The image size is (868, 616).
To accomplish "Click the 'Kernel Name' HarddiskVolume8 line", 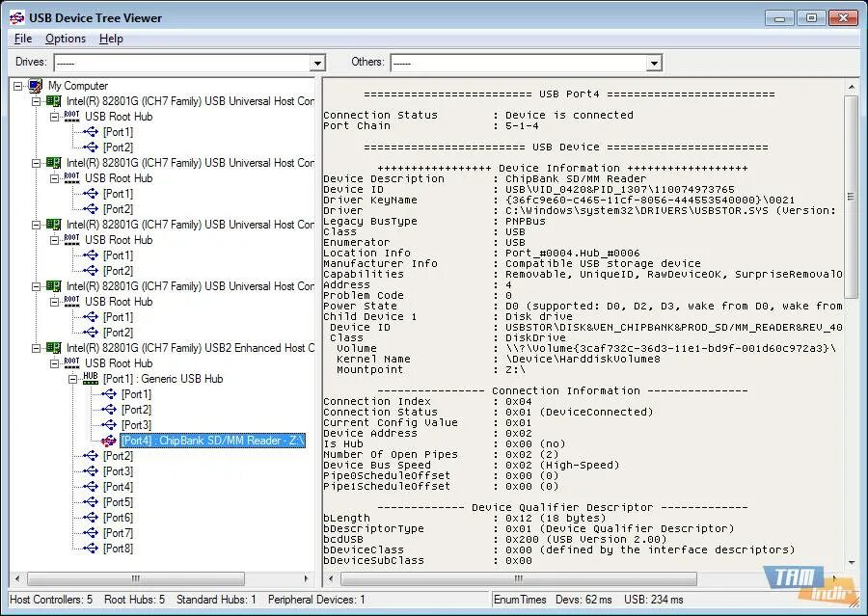I will pos(499,360).
